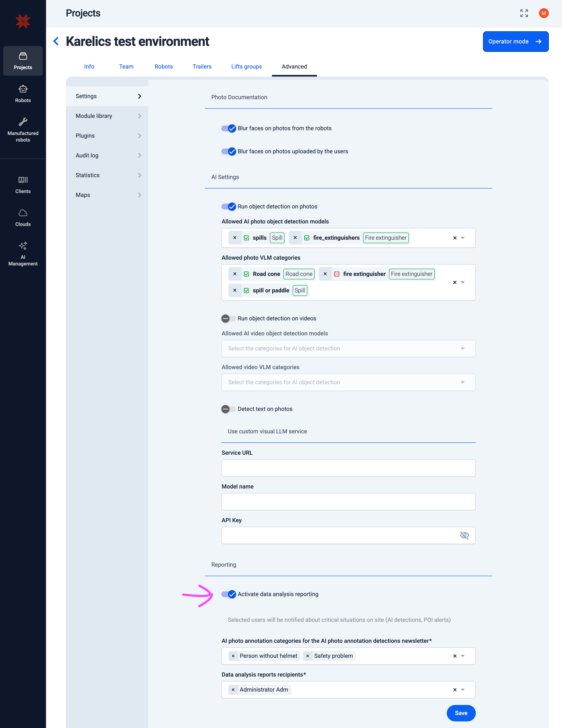Open the Data analysis reports recipients dropdown
The width and height of the screenshot is (562, 728).
tap(463, 690)
